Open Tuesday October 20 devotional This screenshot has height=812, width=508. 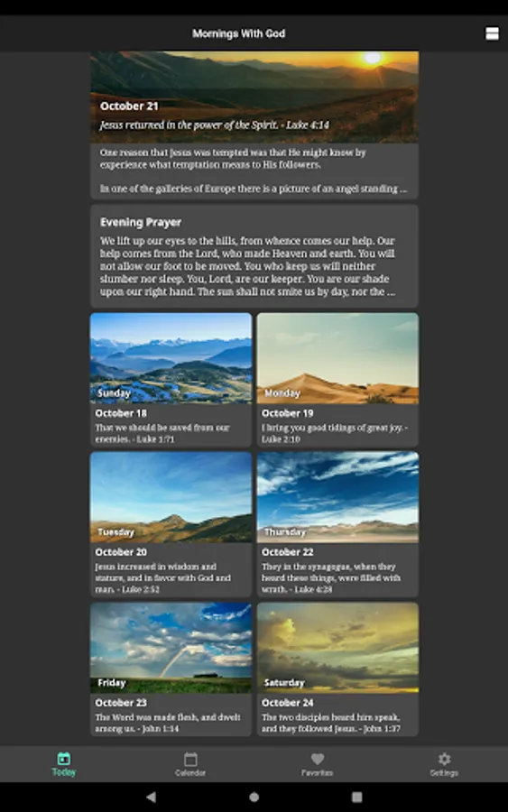point(171,524)
